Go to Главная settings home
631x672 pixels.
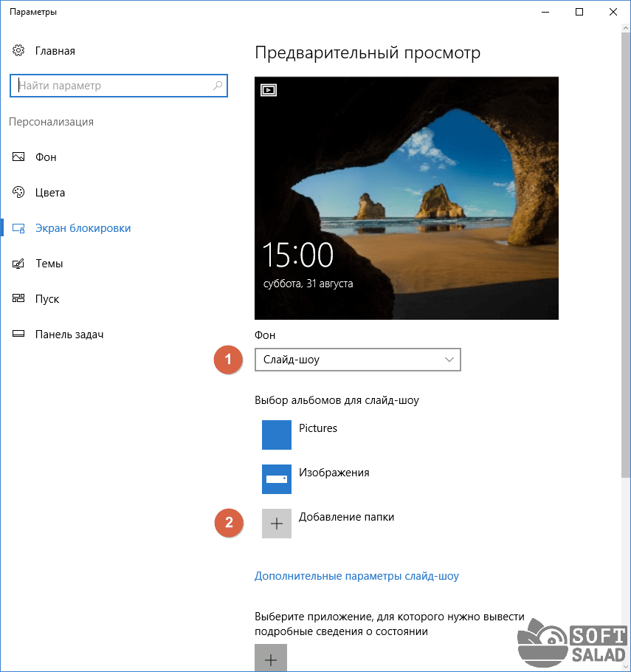(55, 51)
